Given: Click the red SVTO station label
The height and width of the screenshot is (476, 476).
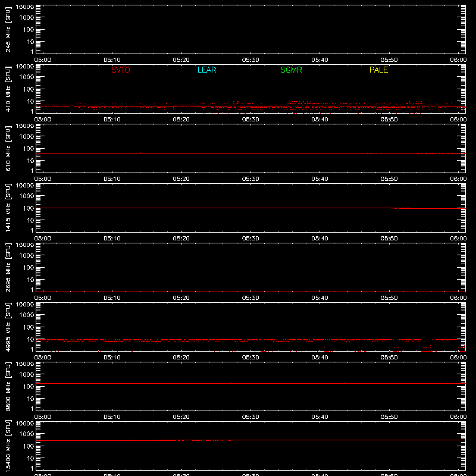Looking at the screenshot, I should pos(121,70).
